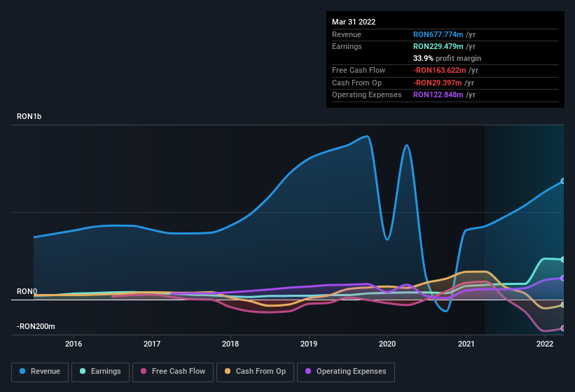Click the Revenue endpoint marker on chart

coord(562,181)
